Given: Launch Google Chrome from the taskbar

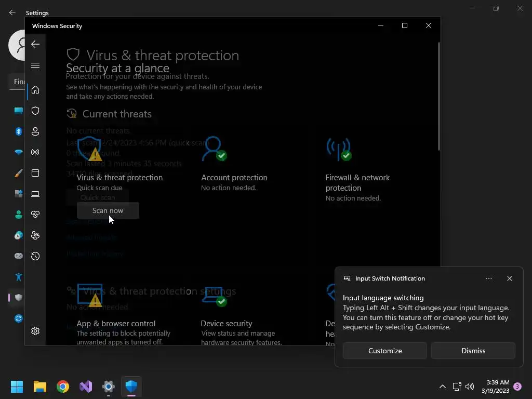Looking at the screenshot, I should click(63, 387).
